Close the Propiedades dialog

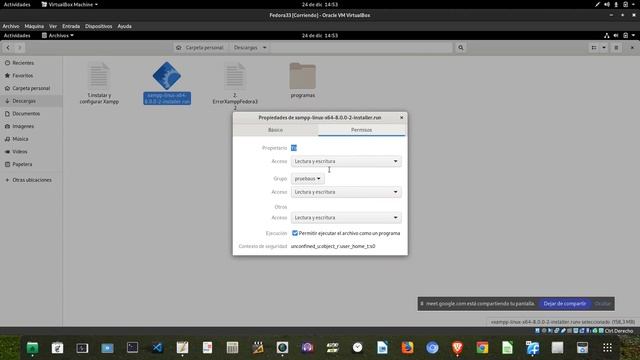[x=402, y=118]
